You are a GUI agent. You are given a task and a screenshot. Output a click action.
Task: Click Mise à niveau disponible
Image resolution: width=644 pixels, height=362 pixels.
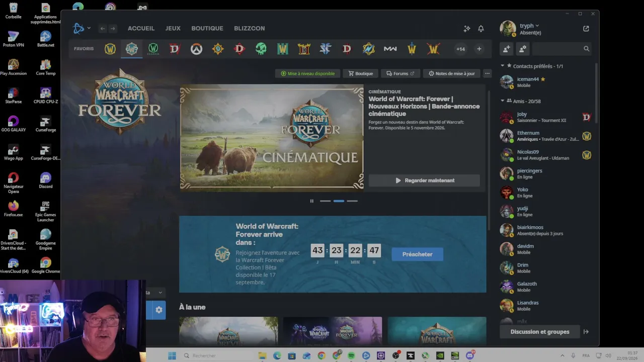click(x=307, y=73)
